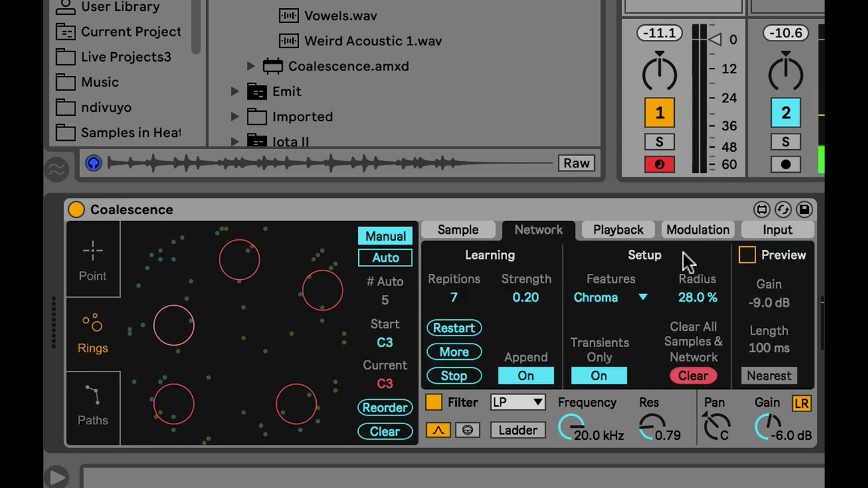Click the Coalescence.amxd device file icon

[x=273, y=66]
